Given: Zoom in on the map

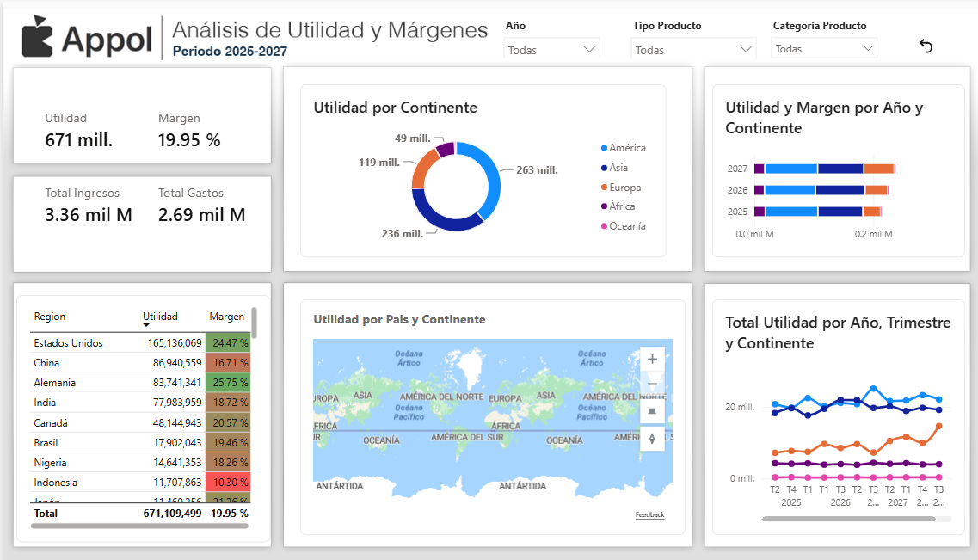Looking at the screenshot, I should pyautogui.click(x=652, y=360).
